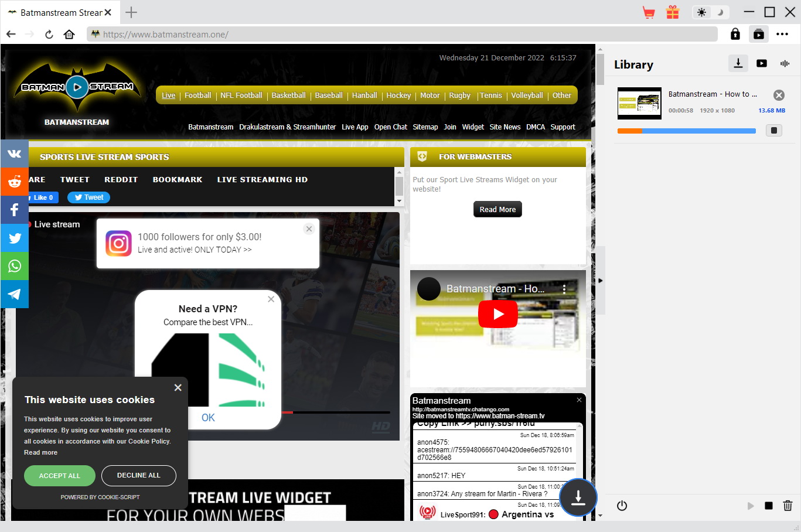The height and width of the screenshot is (532, 801).
Task: Select the Football category in the navigation
Action: tap(197, 95)
